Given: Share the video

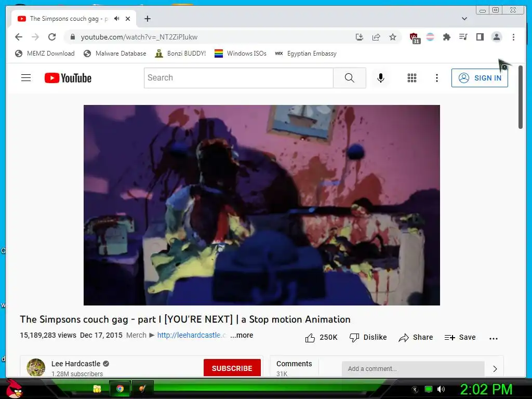Looking at the screenshot, I should (416, 338).
